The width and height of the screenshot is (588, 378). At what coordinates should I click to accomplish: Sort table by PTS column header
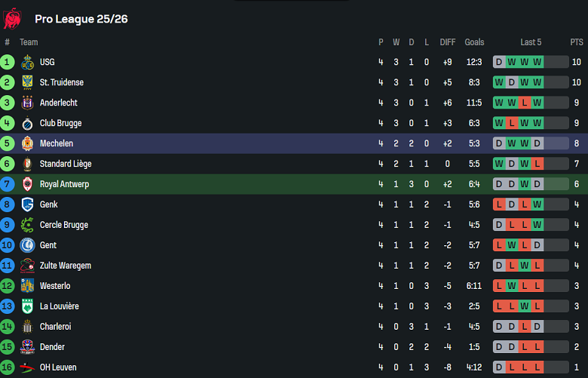click(577, 42)
